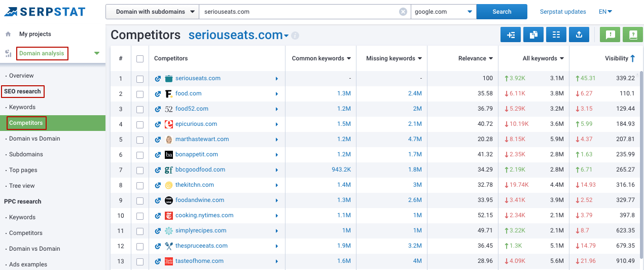Open external link icon for food52.com
Viewport: 644px width, 270px height.
coord(158,109)
